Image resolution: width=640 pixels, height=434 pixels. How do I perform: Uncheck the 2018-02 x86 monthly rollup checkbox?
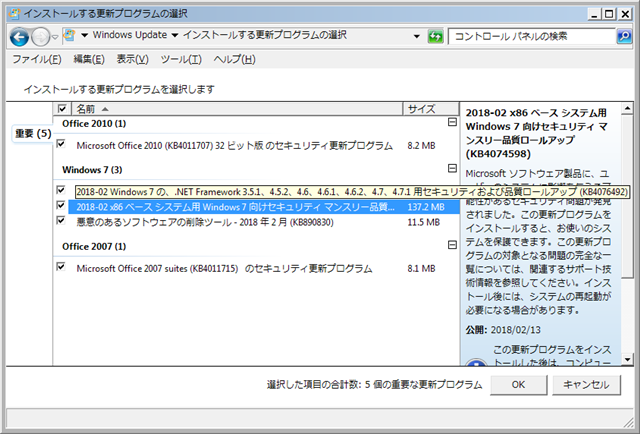pos(61,205)
